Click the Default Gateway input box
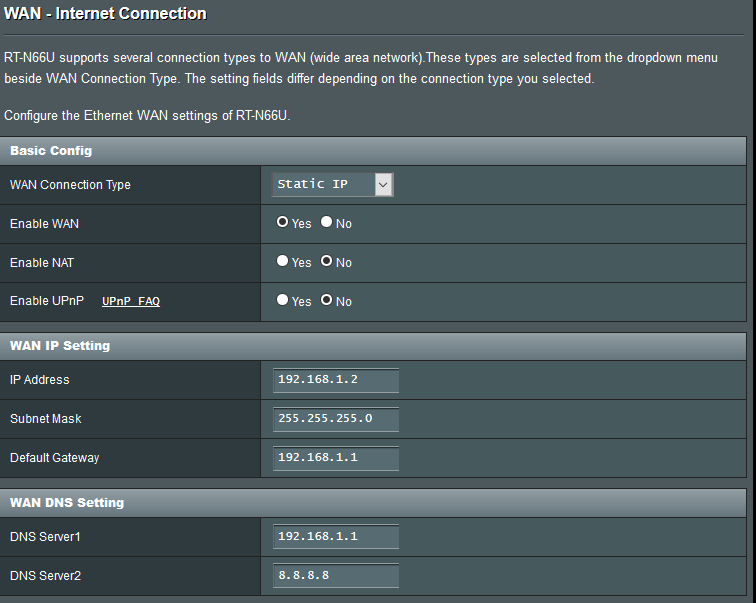756x603 pixels. [335, 458]
